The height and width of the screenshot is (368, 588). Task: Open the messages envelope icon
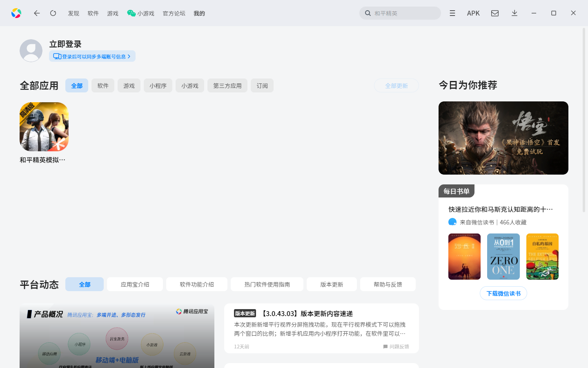495,13
